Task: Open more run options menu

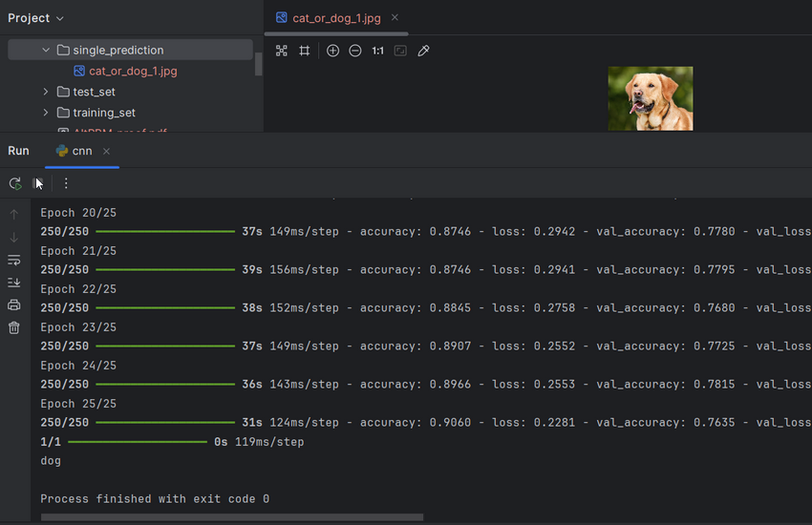Action: [x=66, y=183]
